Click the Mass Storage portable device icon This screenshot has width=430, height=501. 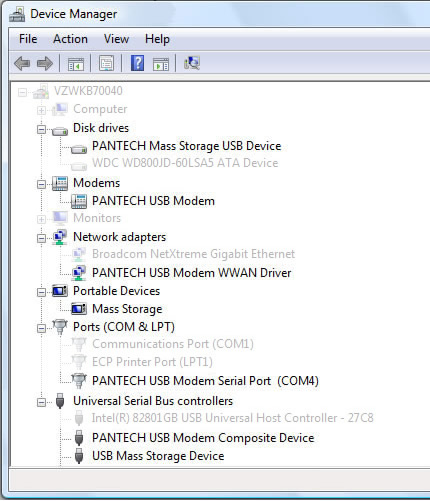(79, 309)
